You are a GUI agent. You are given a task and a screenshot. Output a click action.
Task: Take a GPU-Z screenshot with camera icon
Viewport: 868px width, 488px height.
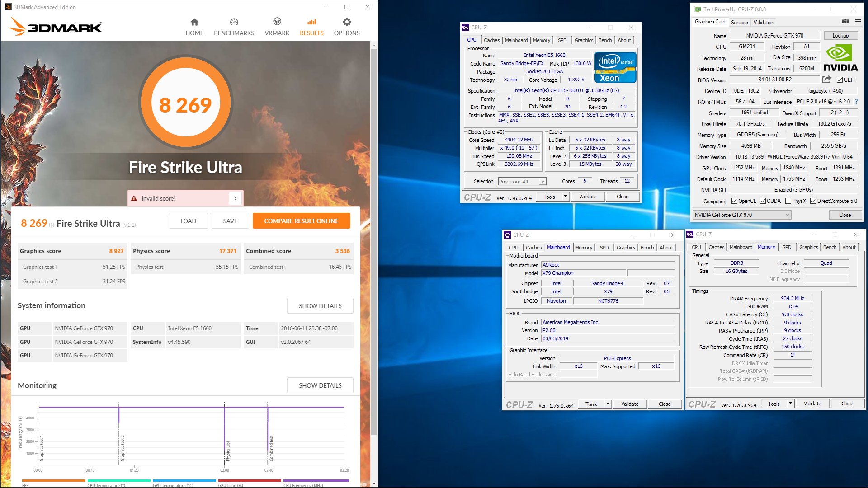click(845, 21)
